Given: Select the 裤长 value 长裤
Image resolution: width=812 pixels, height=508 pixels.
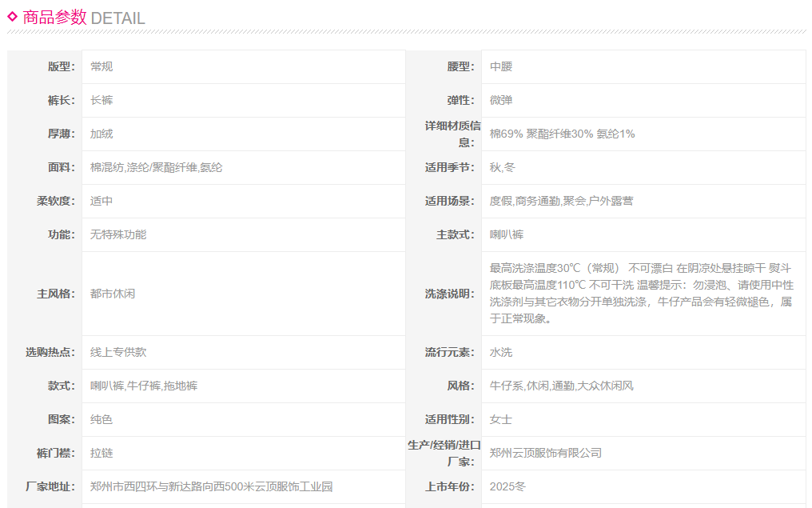Looking at the screenshot, I should (101, 100).
